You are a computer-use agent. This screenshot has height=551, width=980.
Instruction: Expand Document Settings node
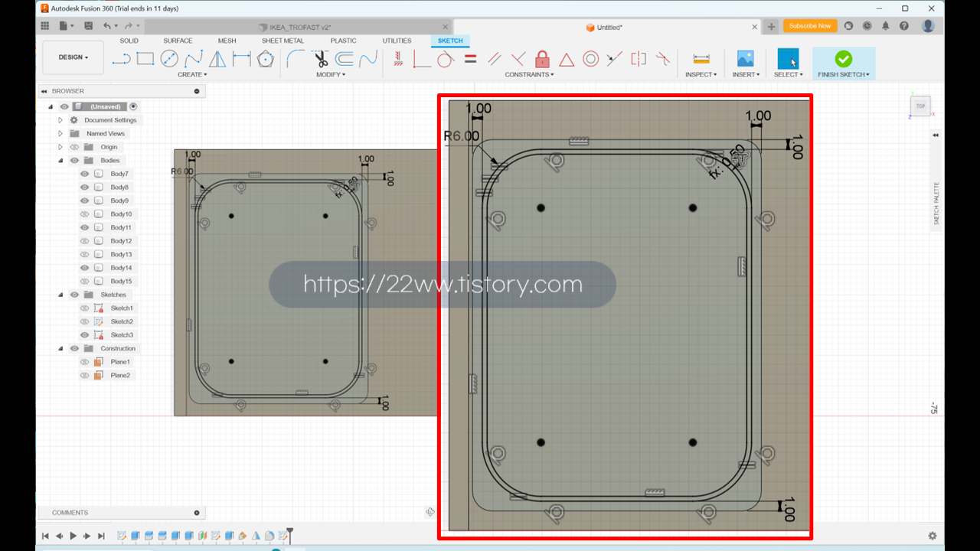click(x=60, y=120)
